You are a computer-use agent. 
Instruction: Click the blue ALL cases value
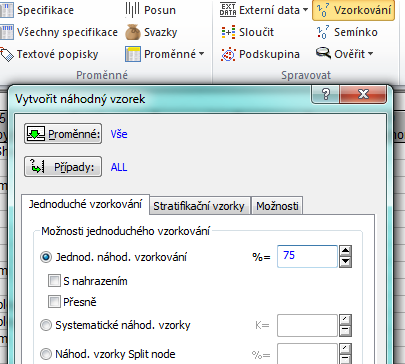(119, 167)
